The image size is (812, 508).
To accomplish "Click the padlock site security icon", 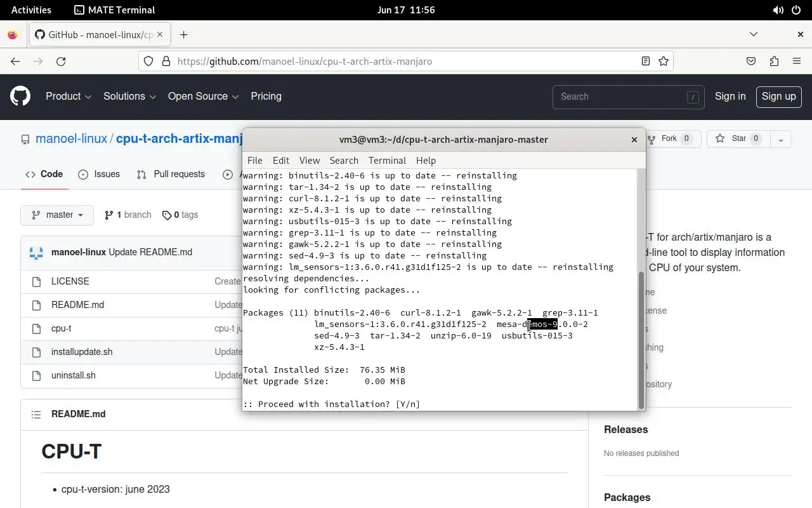I will point(166,62).
